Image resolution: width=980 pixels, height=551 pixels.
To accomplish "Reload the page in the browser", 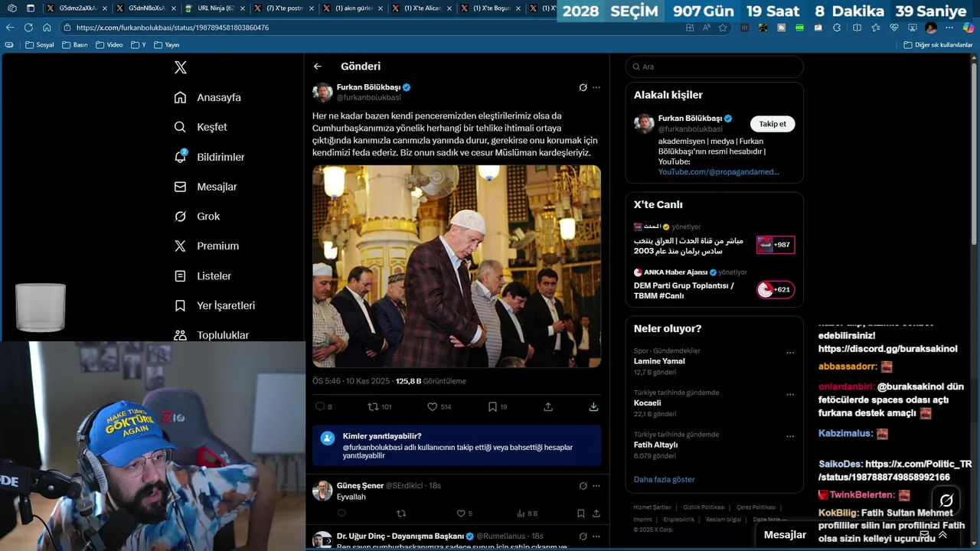I will click(x=28, y=28).
